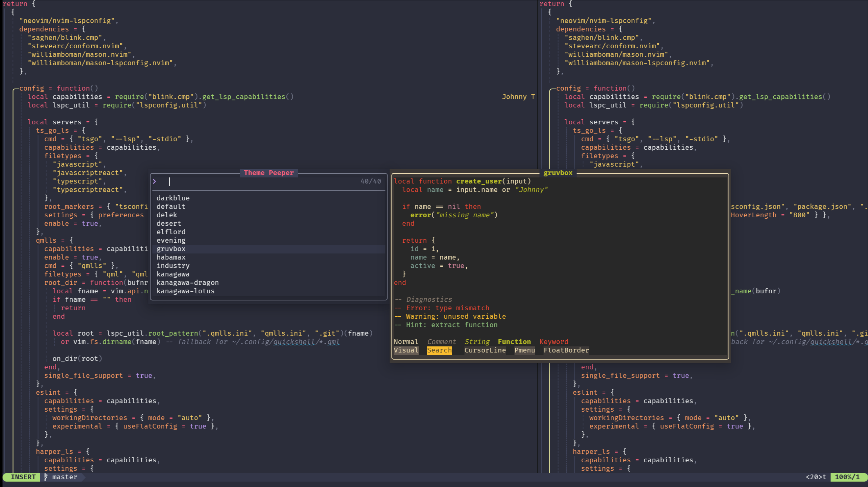868x487 pixels.
Task: Click the Theme Peeper window title
Action: point(269,173)
